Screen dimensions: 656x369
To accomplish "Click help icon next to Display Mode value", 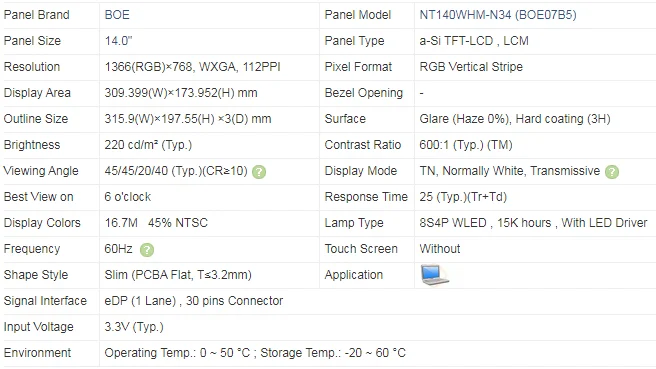I will click(612, 172).
